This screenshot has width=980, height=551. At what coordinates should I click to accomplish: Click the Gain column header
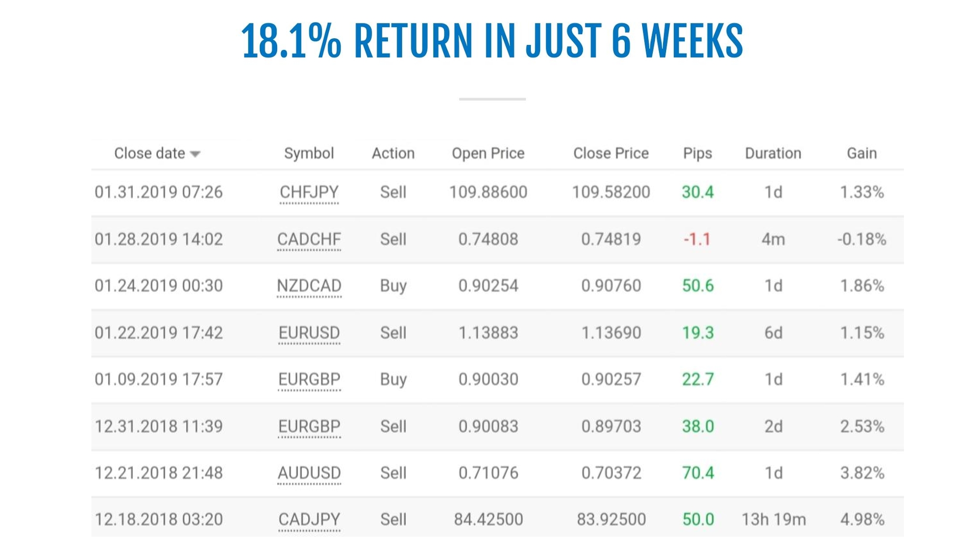click(x=862, y=154)
